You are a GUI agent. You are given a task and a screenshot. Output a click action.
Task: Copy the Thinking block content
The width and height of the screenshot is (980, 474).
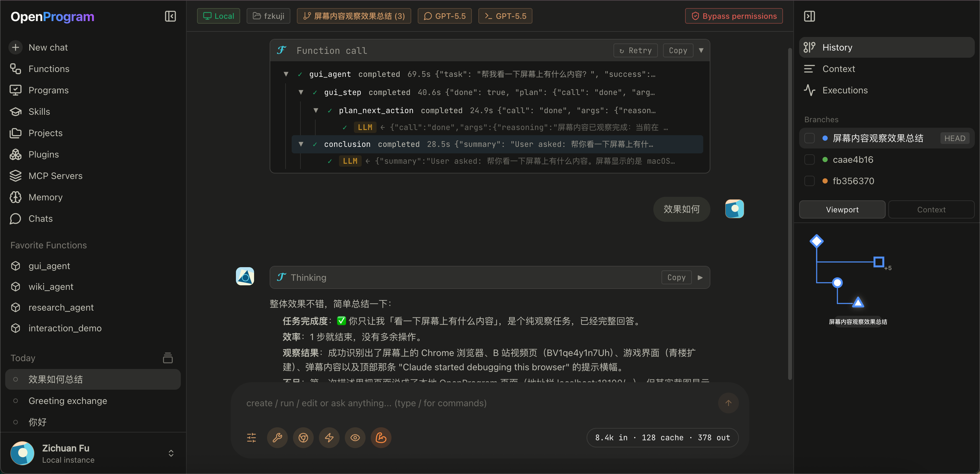tap(676, 278)
